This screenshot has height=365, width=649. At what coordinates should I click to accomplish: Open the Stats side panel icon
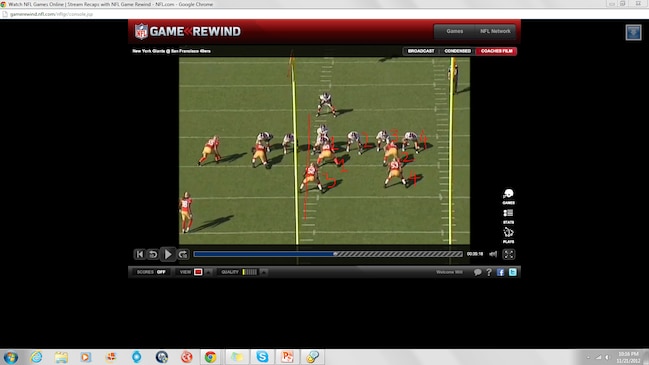pos(508,216)
